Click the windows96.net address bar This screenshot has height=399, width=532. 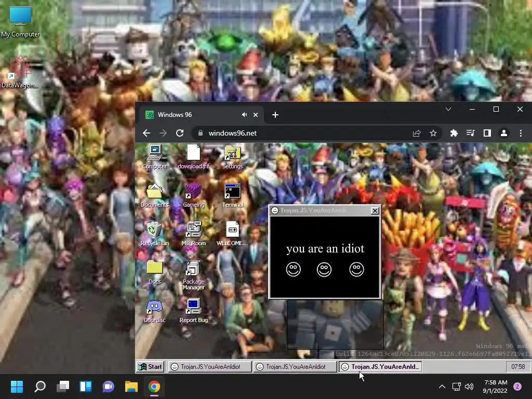coord(305,133)
